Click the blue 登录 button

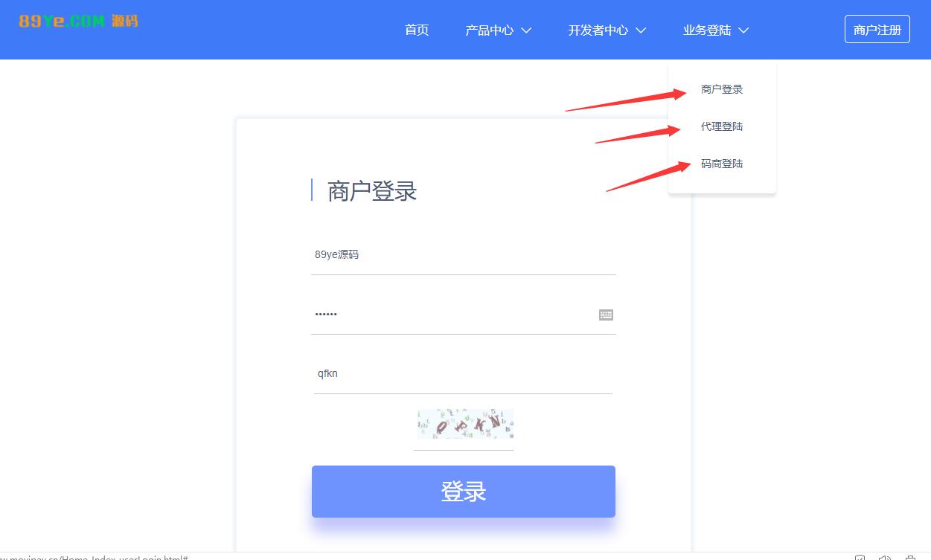pos(464,492)
